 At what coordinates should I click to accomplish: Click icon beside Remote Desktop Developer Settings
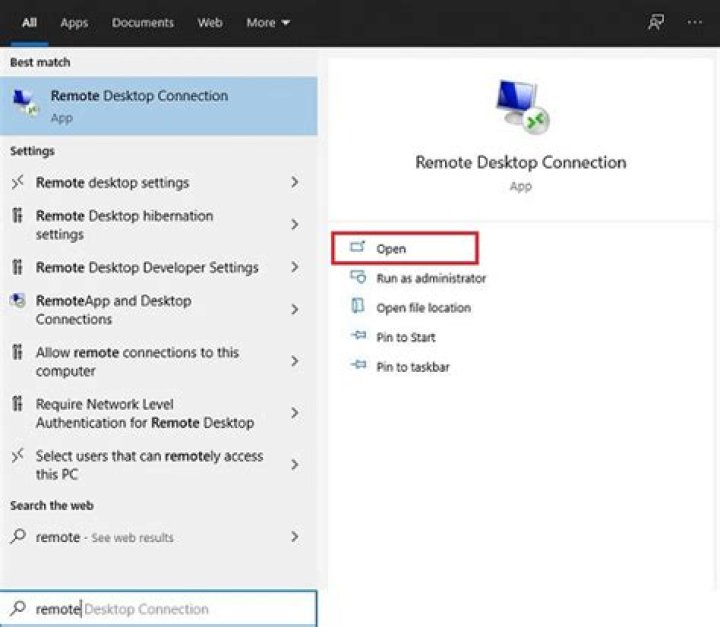point(17,267)
